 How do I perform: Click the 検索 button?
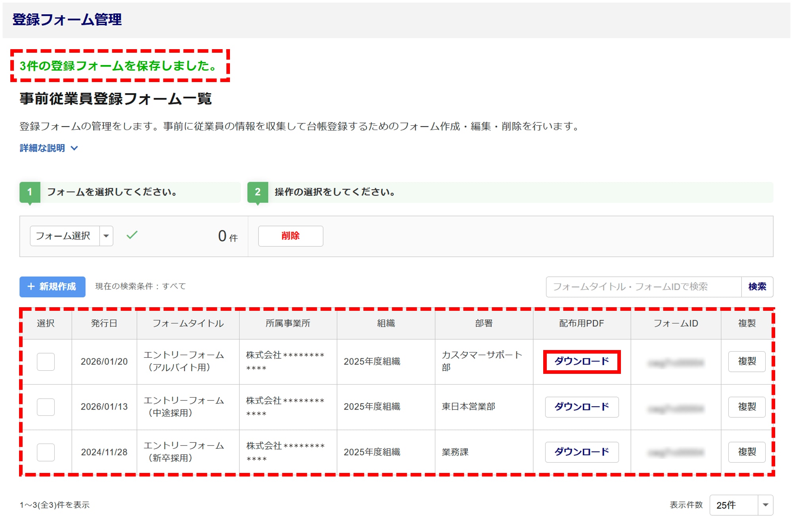tap(757, 287)
